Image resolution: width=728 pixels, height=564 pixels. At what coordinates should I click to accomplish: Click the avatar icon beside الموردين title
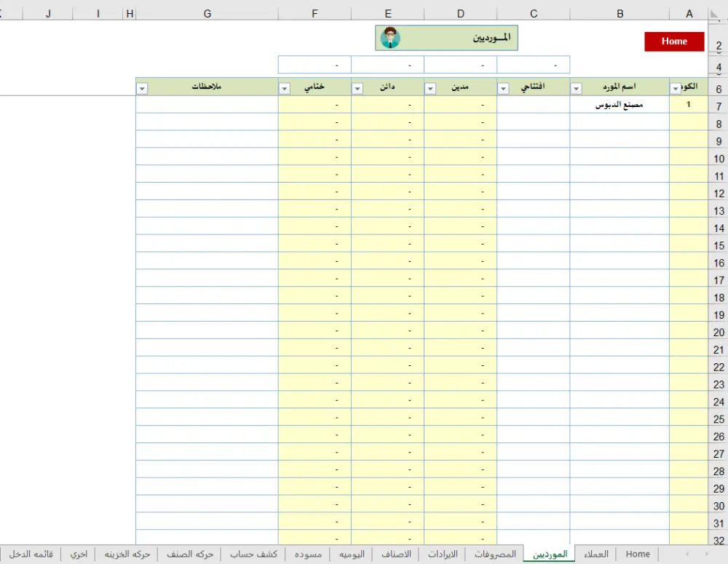pos(390,37)
